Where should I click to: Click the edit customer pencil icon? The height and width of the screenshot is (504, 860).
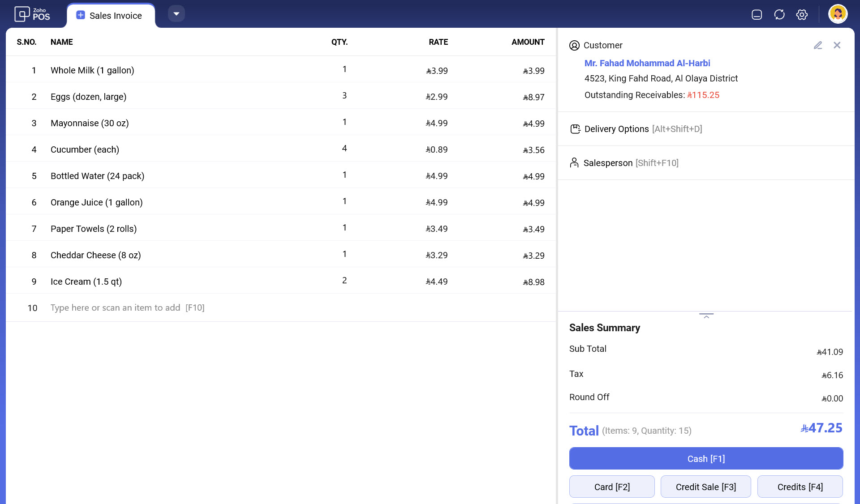(x=818, y=45)
